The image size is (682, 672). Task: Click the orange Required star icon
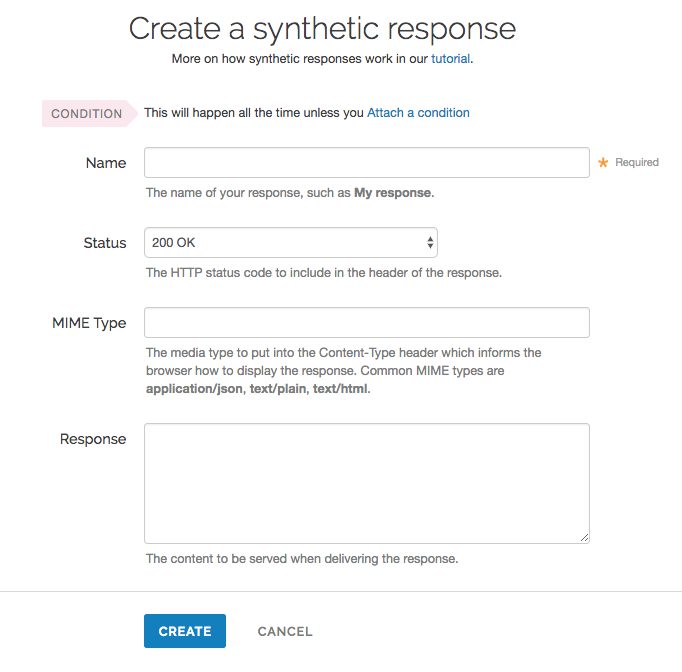[603, 163]
